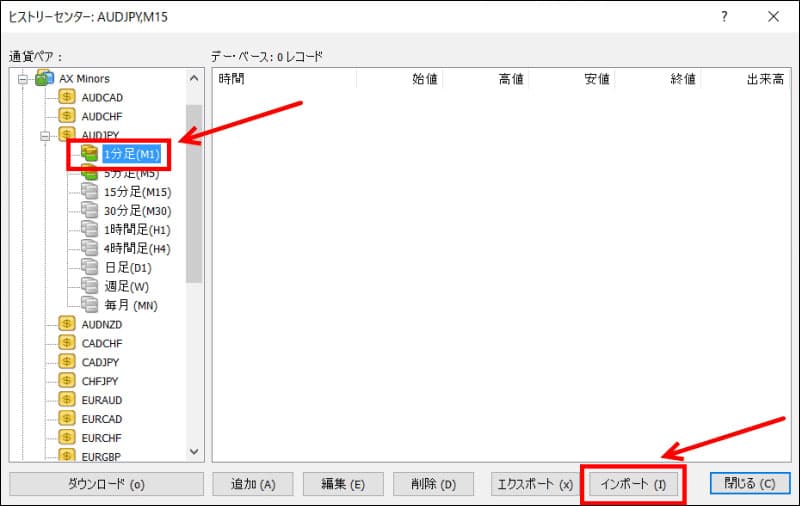Click the CADJPY symbol coin icon
The image size is (800, 506).
click(67, 362)
